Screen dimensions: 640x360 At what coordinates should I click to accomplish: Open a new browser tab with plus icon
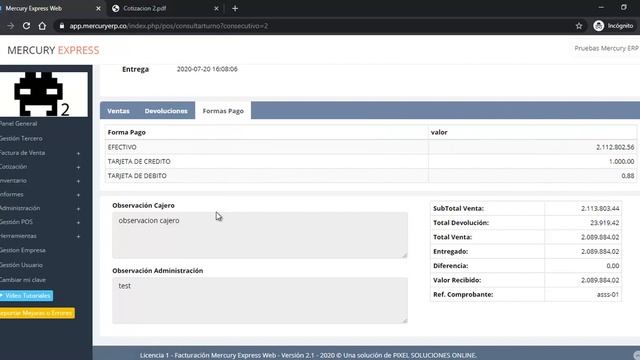point(235,8)
